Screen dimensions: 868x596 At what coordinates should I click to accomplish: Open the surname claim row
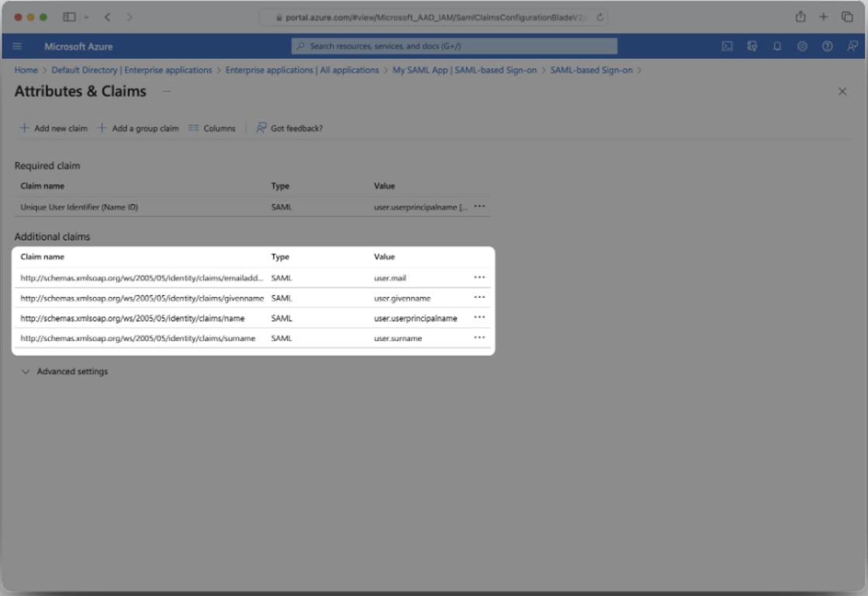pos(252,338)
